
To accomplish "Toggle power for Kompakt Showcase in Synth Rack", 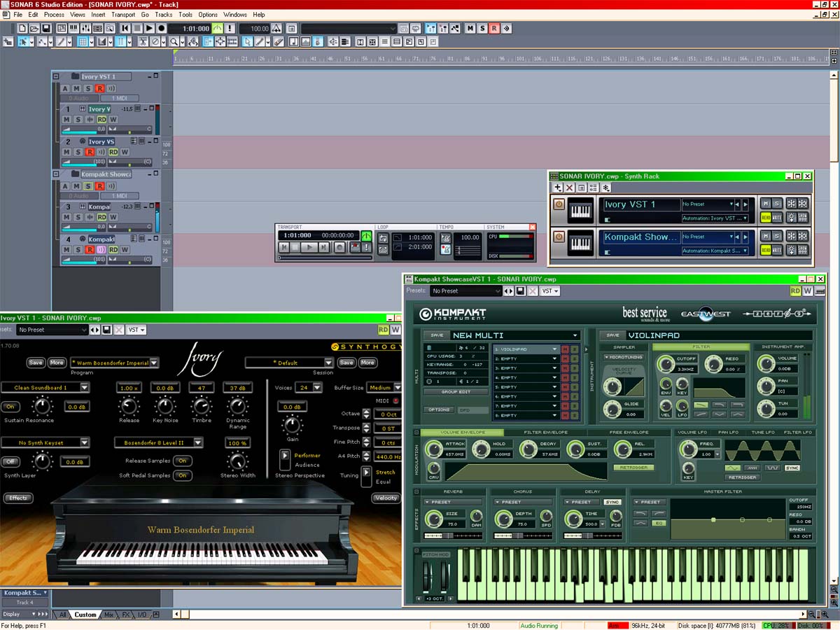I will click(559, 237).
